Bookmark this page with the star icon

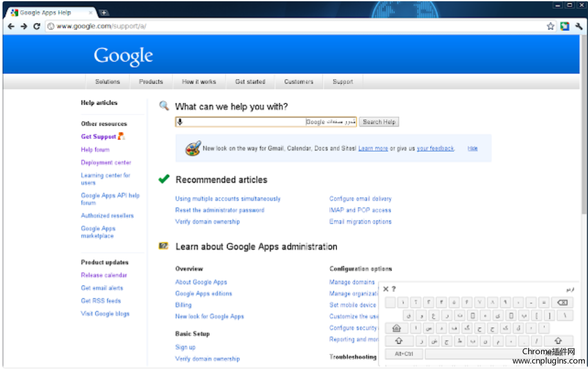point(550,26)
